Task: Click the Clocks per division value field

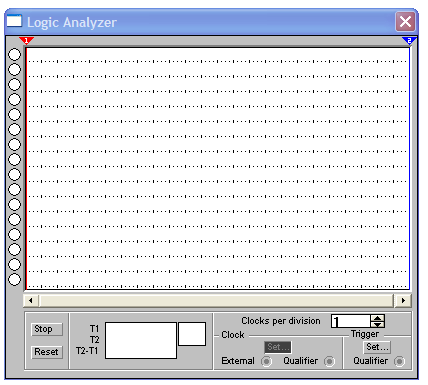Action: (x=351, y=321)
